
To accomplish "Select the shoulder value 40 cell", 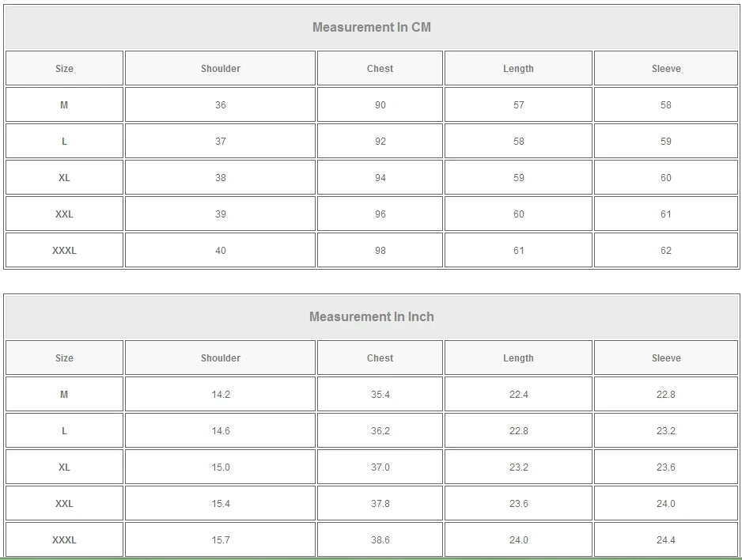I will [x=221, y=251].
